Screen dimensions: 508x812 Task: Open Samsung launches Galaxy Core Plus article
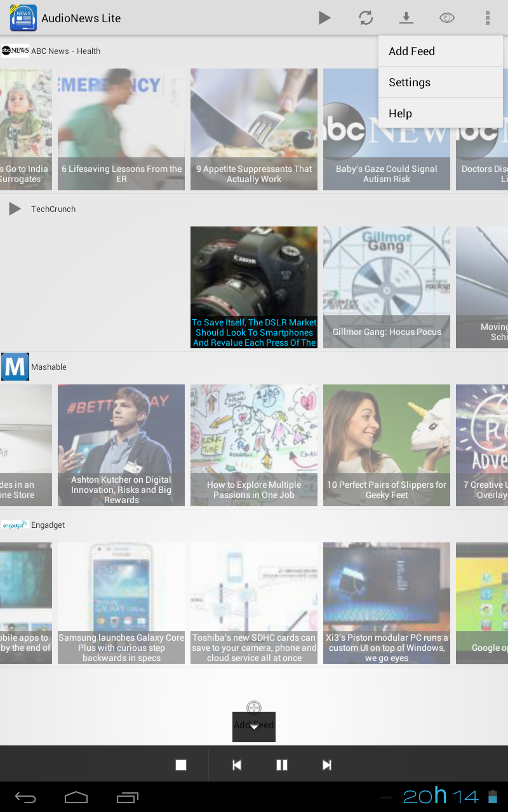pos(121,603)
